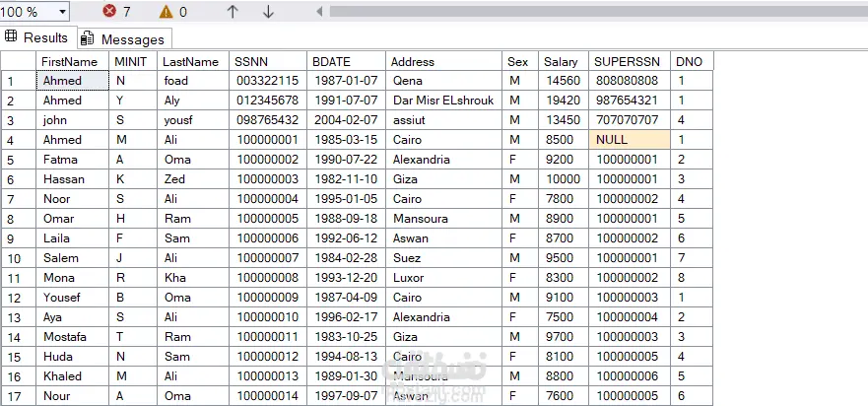The height and width of the screenshot is (406, 868).
Task: Select the Salary column header
Action: tap(563, 61)
